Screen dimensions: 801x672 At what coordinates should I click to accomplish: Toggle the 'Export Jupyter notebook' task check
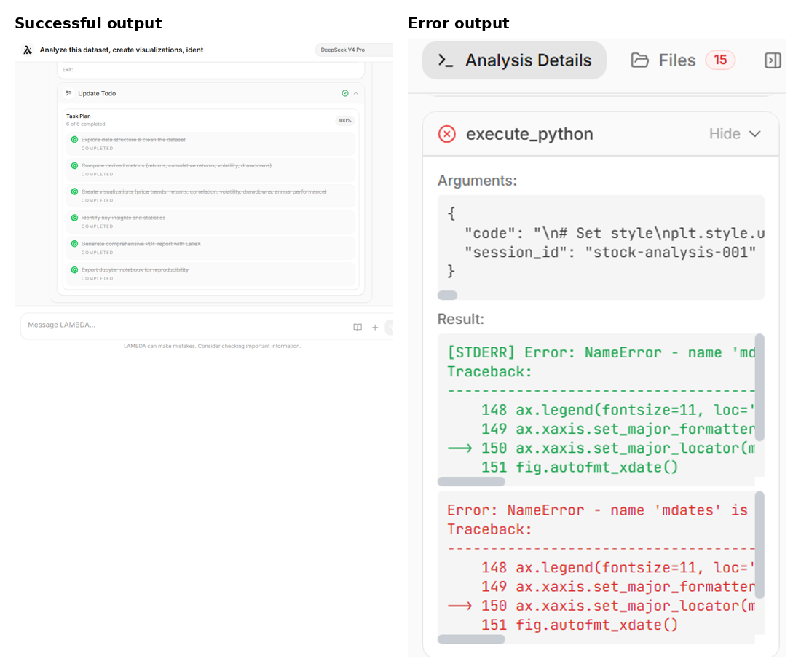(x=74, y=269)
